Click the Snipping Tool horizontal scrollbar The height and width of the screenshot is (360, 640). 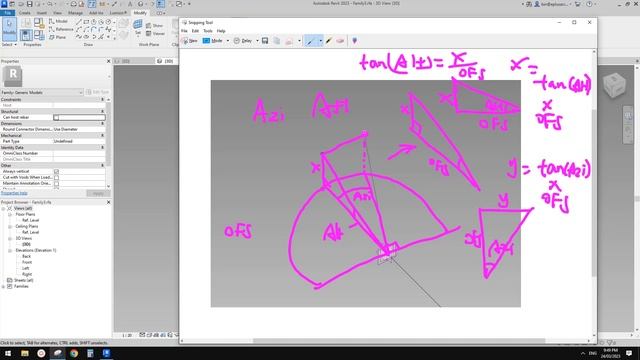[399, 341]
